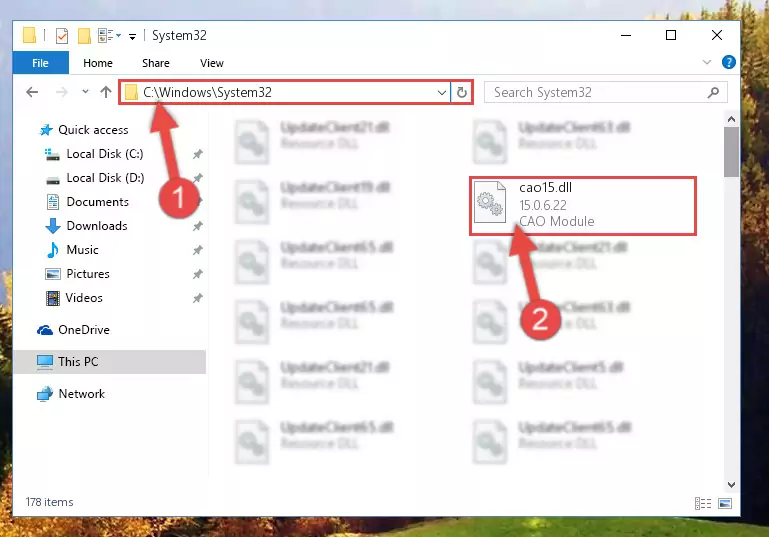The height and width of the screenshot is (537, 769).
Task: Click the pin icon beside Downloads
Action: pos(198,226)
